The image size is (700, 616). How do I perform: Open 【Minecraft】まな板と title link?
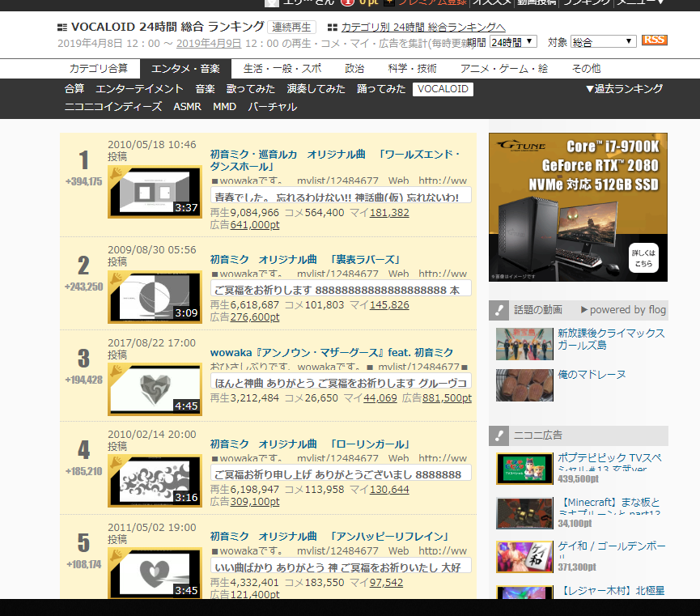tap(609, 505)
